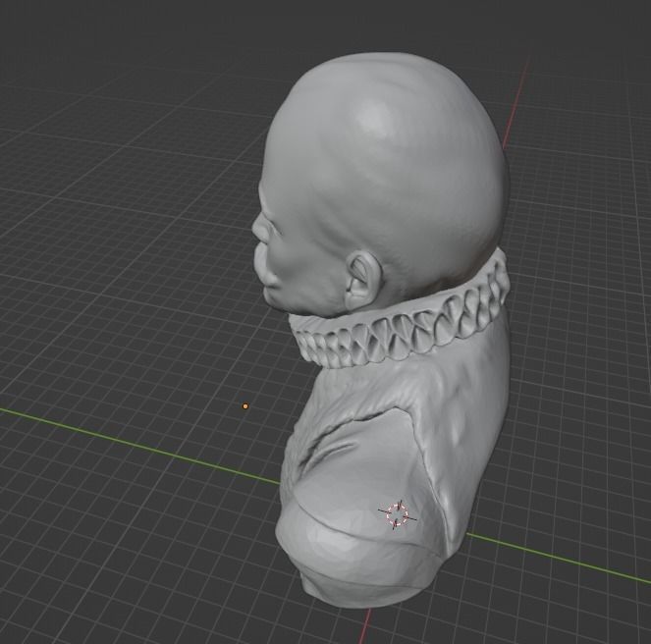The image size is (651, 644).
Task: Click the red-white 3D cursor crosshair
Action: (x=398, y=514)
